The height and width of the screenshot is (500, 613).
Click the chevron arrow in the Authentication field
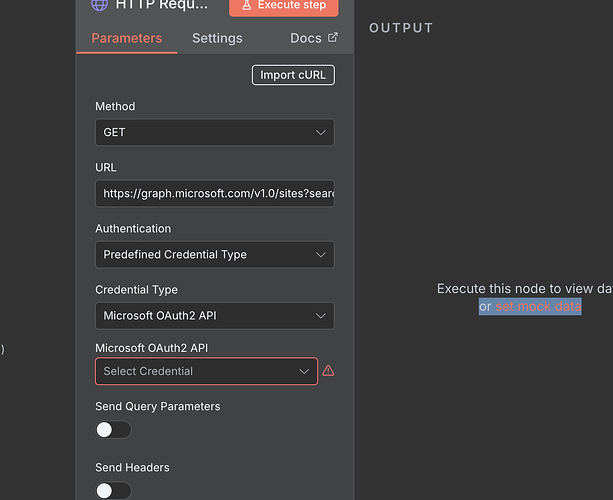320,255
